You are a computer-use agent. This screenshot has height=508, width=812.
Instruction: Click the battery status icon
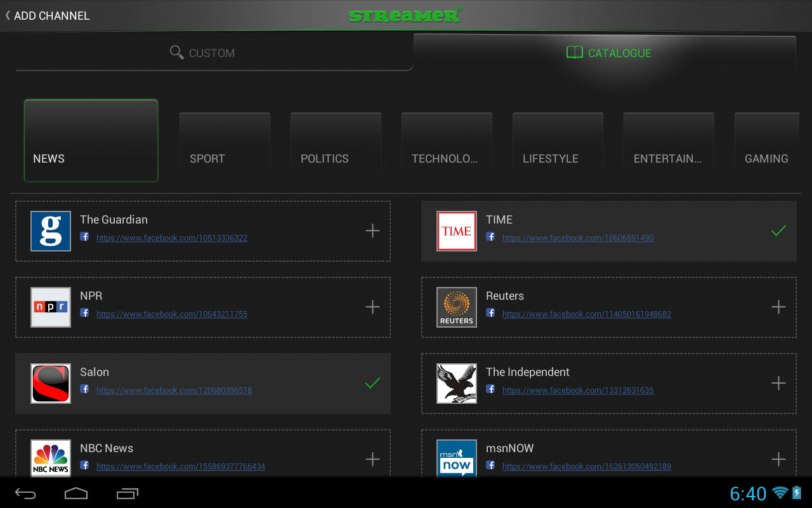click(797, 493)
